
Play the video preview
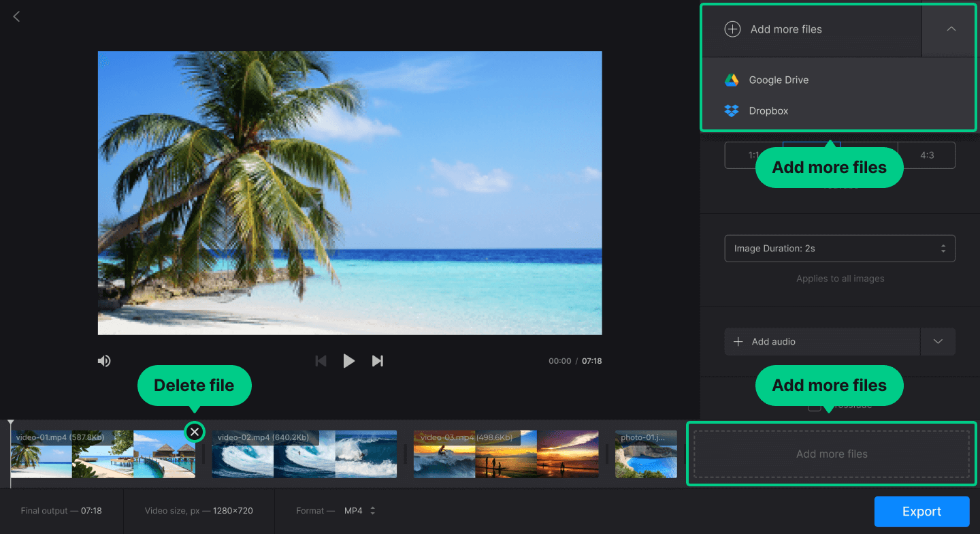pos(348,361)
